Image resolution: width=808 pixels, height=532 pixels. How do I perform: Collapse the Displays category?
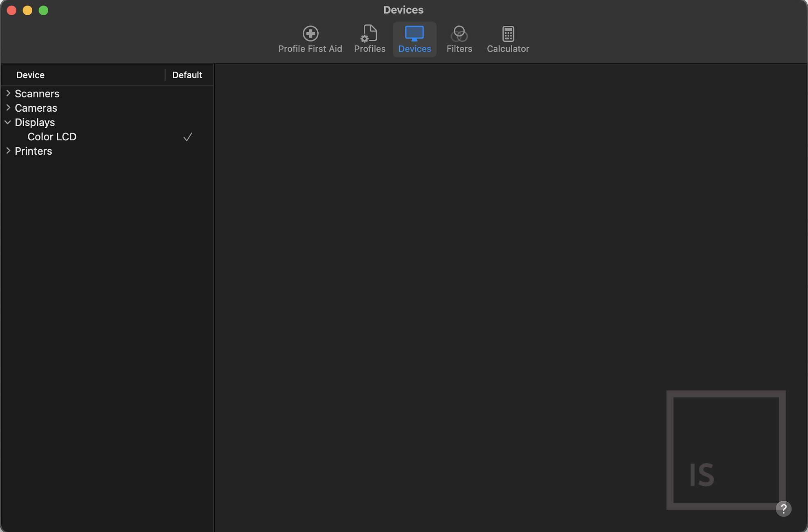(7, 122)
